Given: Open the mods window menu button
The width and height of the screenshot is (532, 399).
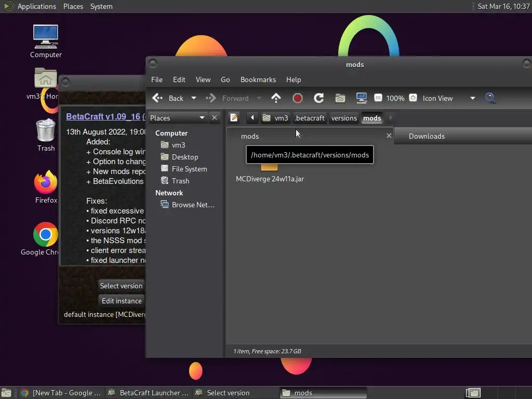Looking at the screenshot, I should coord(153,63).
